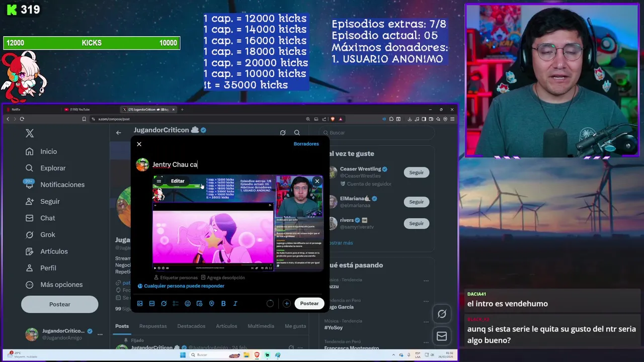
Task: Click 'Mostrar más' under suggestions
Action: pyautogui.click(x=340, y=243)
